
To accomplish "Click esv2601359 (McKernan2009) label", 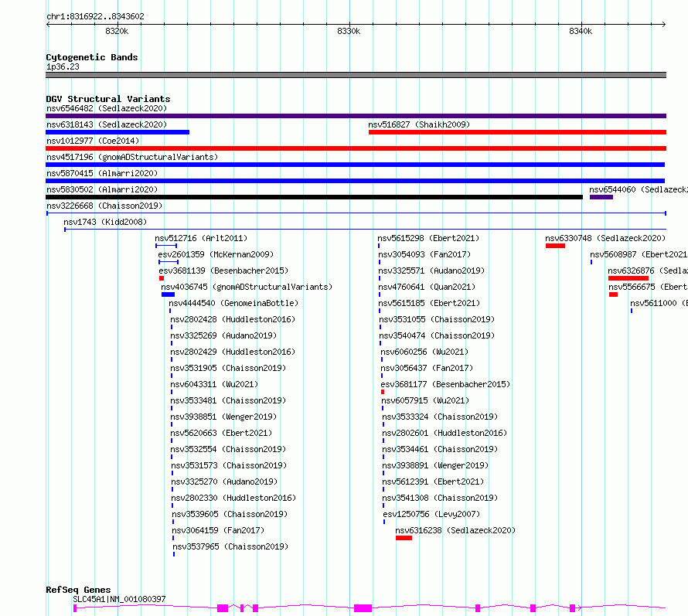I will pyautogui.click(x=216, y=254).
